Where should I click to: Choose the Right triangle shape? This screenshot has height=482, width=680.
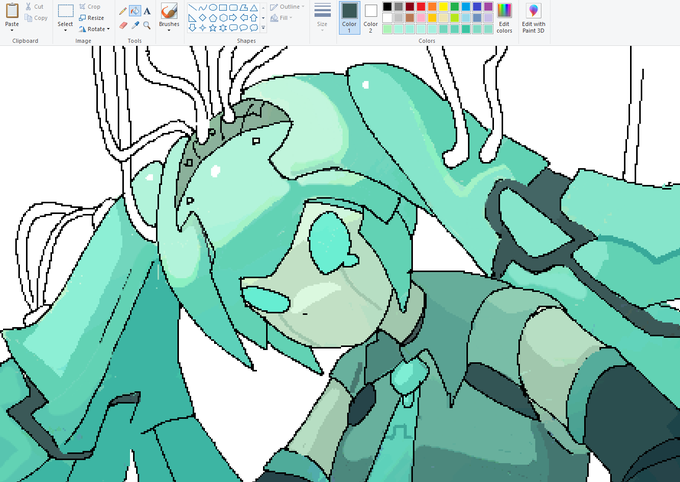click(192, 18)
